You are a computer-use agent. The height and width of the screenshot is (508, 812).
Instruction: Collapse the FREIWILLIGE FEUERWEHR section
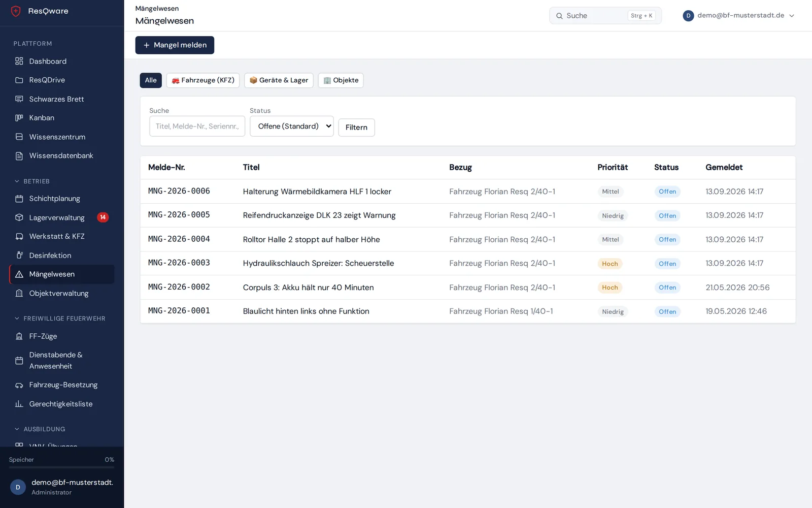point(59,319)
